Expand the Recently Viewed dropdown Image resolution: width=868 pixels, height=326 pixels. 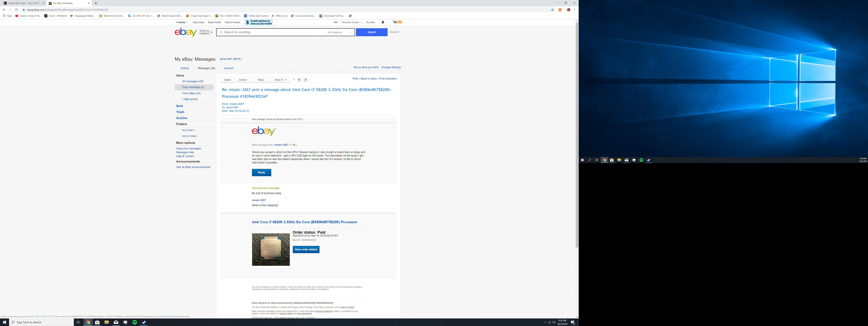click(351, 22)
